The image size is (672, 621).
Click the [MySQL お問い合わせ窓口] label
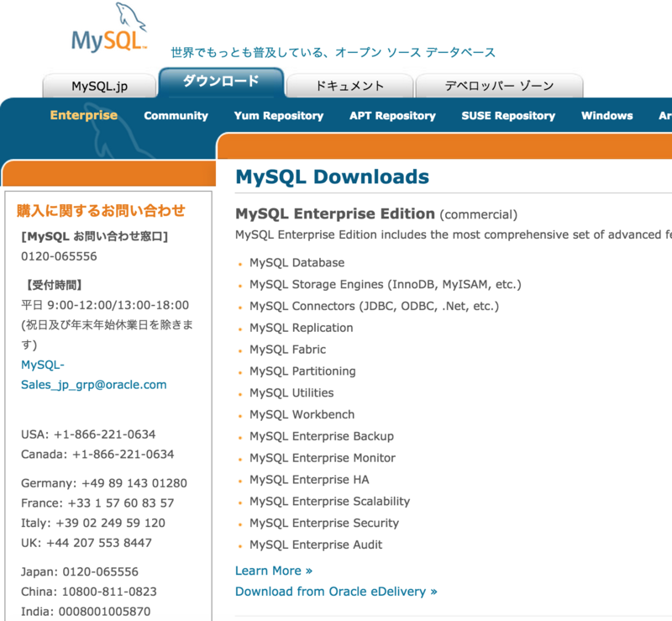click(x=94, y=236)
